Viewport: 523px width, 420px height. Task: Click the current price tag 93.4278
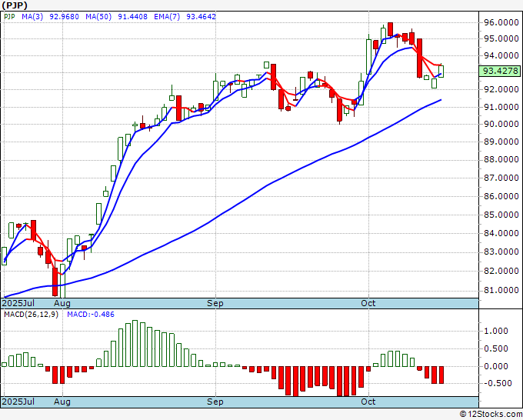click(x=500, y=71)
